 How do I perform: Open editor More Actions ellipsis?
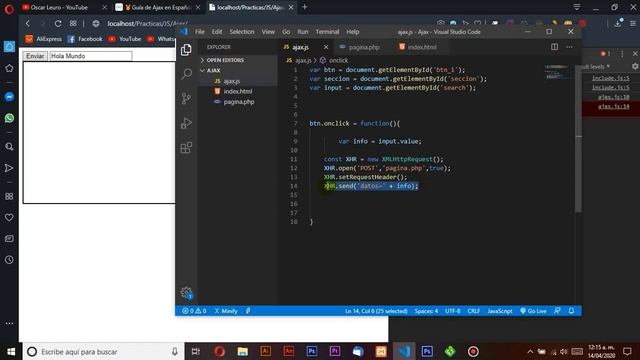coord(569,47)
